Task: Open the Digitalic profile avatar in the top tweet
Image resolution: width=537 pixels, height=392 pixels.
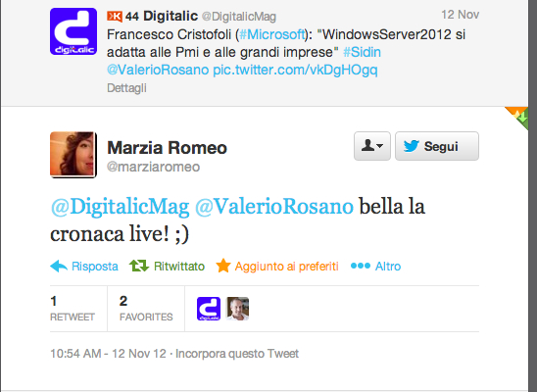Action: coord(73,31)
